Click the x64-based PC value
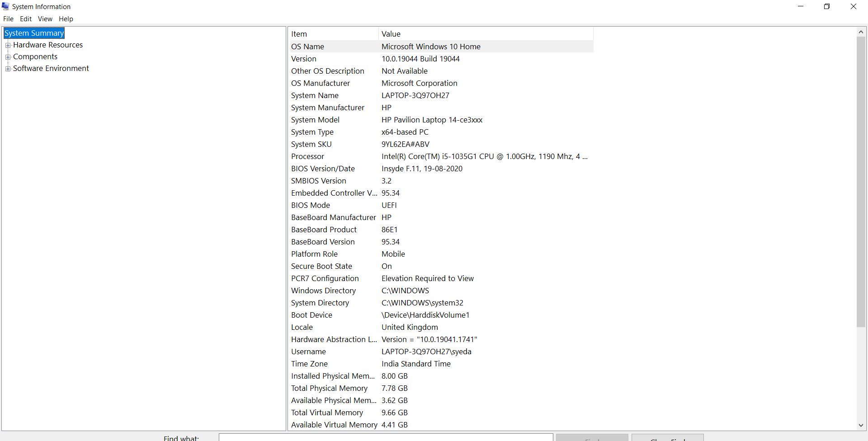This screenshot has height=441, width=868. tap(405, 132)
